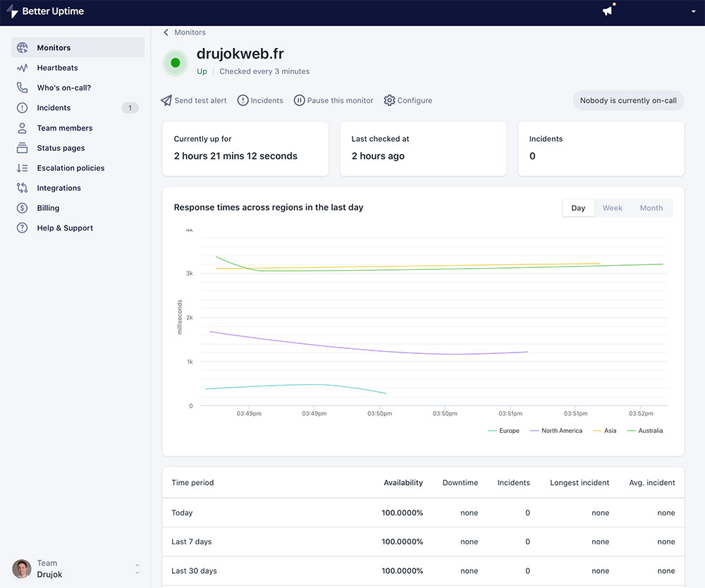Viewport: 705px width, 588px height.
Task: Click the Monitors globe icon in sidebar
Action: (22, 48)
